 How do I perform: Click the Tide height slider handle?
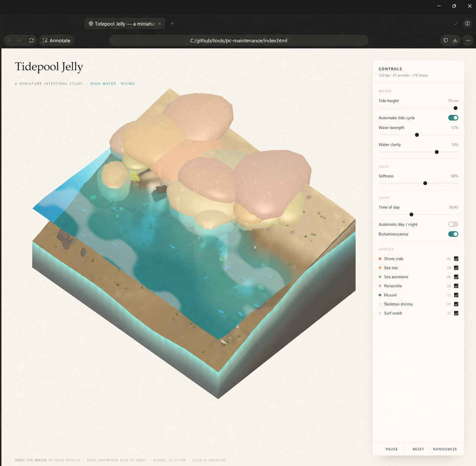point(455,108)
